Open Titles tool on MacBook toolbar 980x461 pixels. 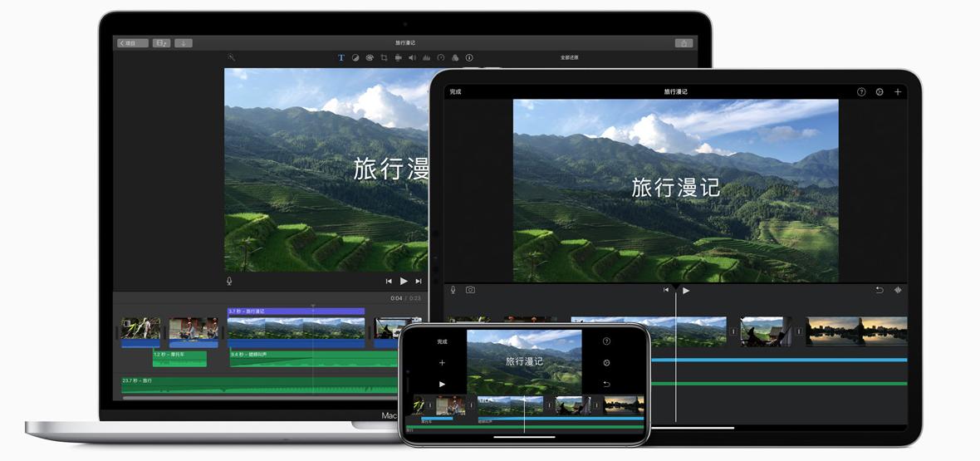pyautogui.click(x=341, y=57)
